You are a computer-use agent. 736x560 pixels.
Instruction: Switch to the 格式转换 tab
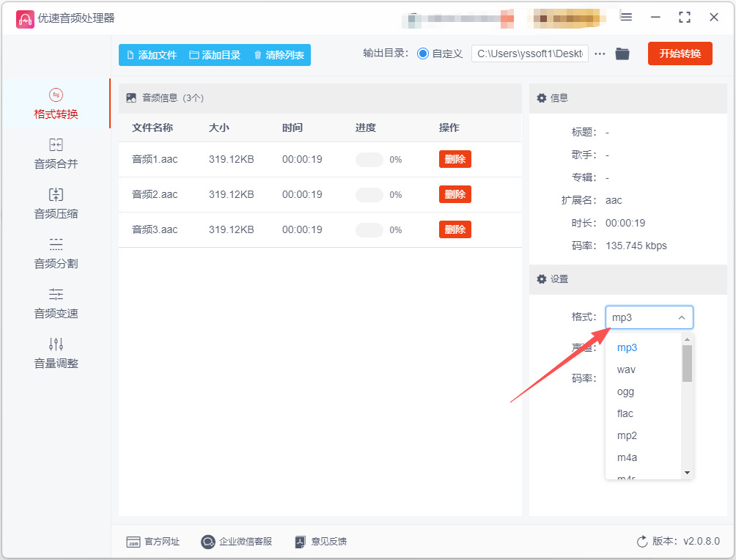pyautogui.click(x=56, y=104)
